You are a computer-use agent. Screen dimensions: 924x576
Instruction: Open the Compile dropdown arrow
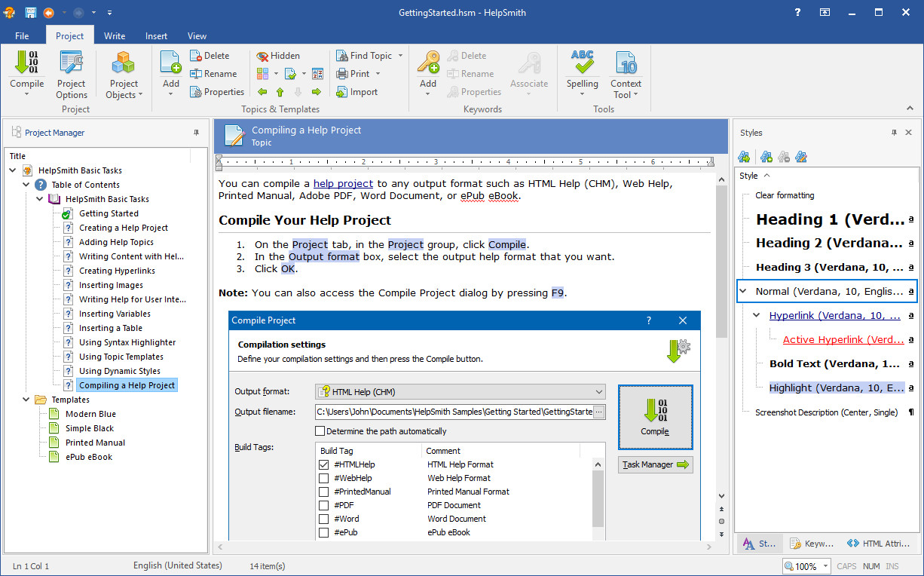click(x=26, y=95)
